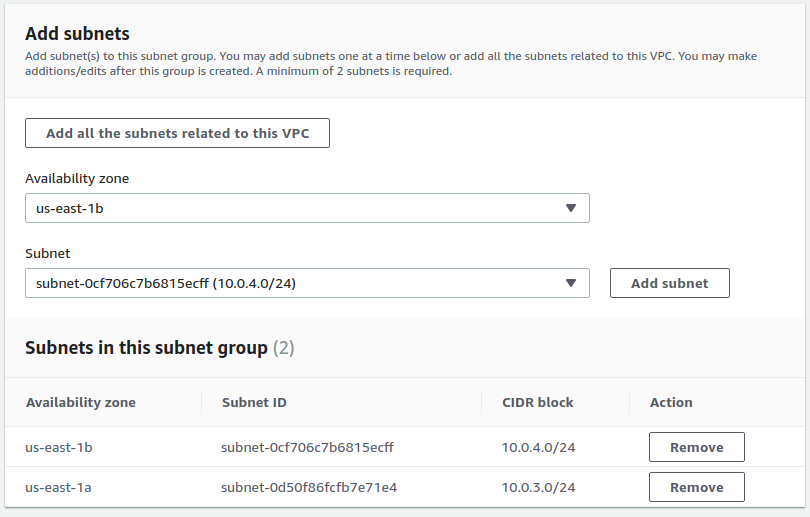Remove the us-east-1b subnet from group
Viewport: 810px width, 517px height.
click(x=696, y=447)
